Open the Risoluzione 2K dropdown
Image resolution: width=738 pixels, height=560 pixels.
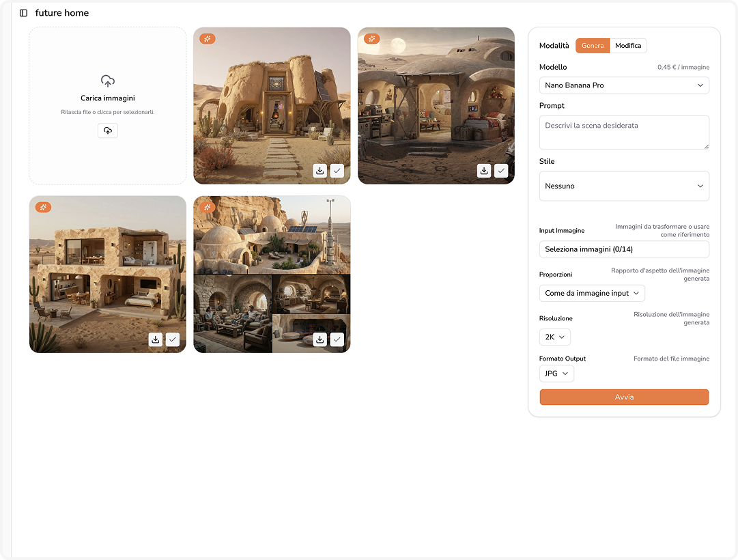coord(554,337)
